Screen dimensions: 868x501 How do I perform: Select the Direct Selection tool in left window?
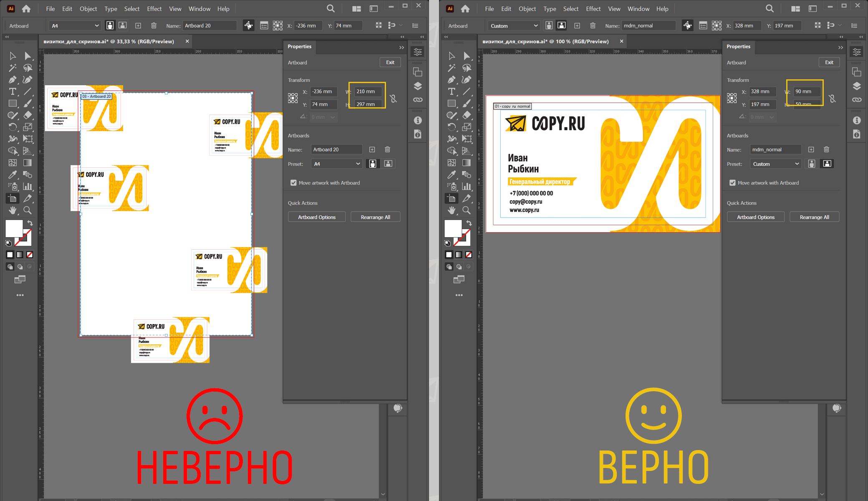tap(28, 56)
